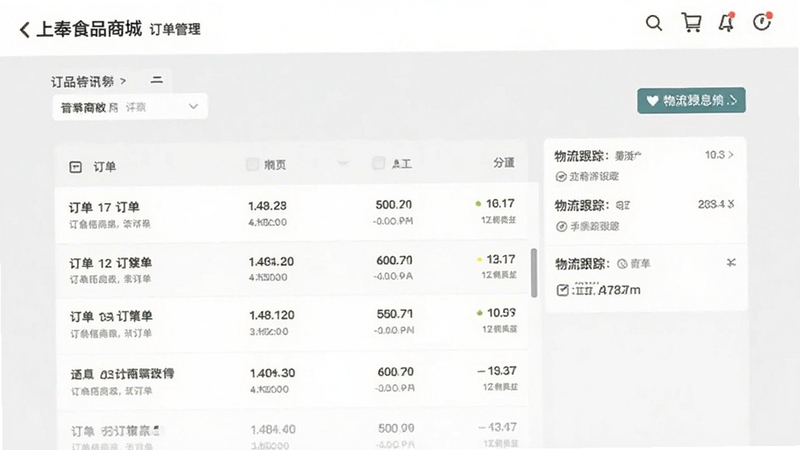Viewport: 800px width, 450px height.
Task: Click the collapse icon in third 物流跟踪 card
Action: (x=731, y=263)
